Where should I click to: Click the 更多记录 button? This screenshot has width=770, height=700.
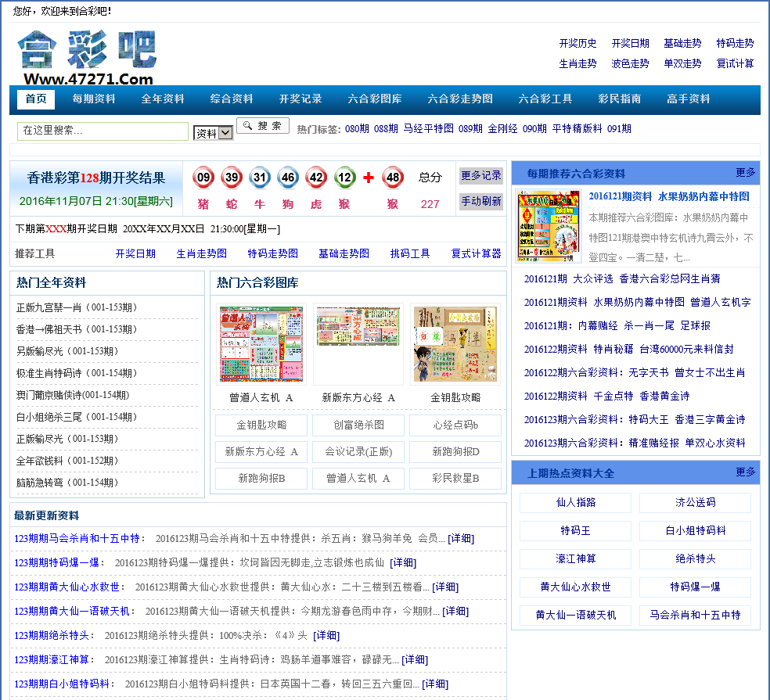pos(481,176)
